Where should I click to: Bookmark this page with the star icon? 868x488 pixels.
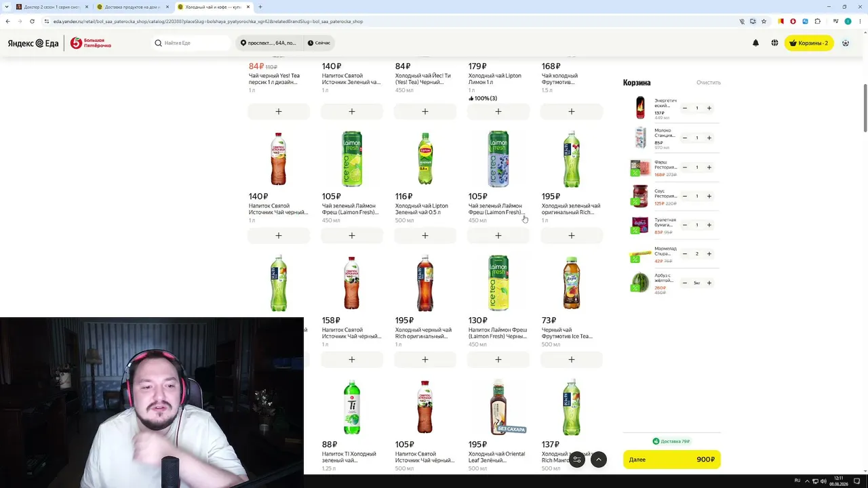coord(764,21)
